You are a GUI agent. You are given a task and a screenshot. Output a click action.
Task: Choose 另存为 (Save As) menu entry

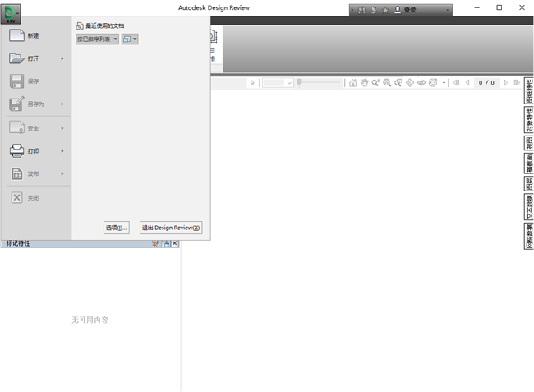(36, 104)
